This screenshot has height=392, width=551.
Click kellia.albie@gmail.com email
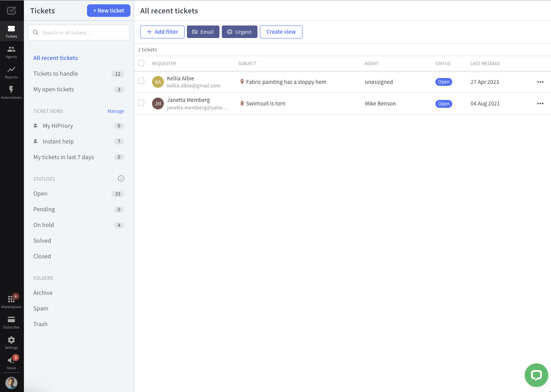[x=194, y=86]
